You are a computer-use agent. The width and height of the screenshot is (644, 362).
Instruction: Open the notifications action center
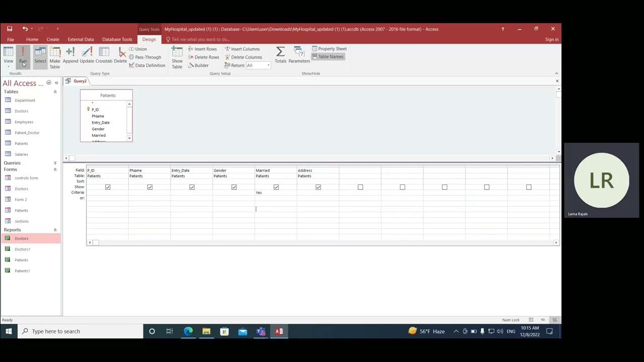click(x=549, y=331)
